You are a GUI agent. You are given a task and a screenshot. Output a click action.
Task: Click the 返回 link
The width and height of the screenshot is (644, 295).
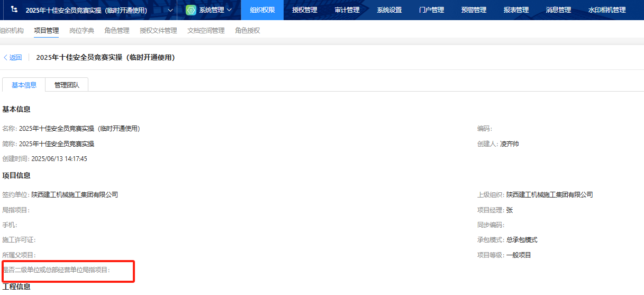(x=15, y=58)
